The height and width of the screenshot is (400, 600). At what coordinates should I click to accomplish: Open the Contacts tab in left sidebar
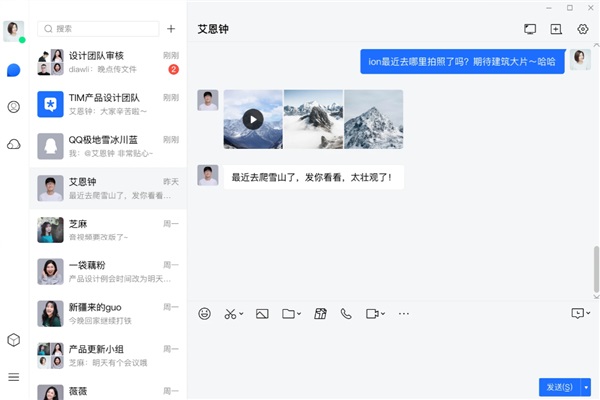tap(14, 106)
